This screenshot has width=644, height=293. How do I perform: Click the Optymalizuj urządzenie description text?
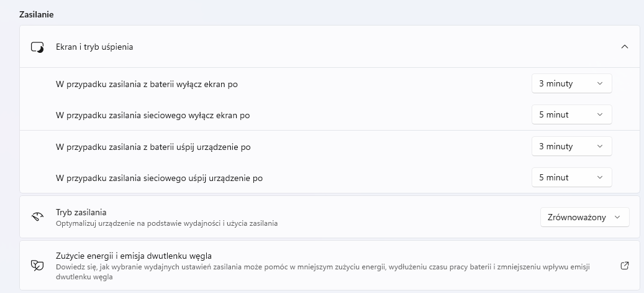coord(167,223)
